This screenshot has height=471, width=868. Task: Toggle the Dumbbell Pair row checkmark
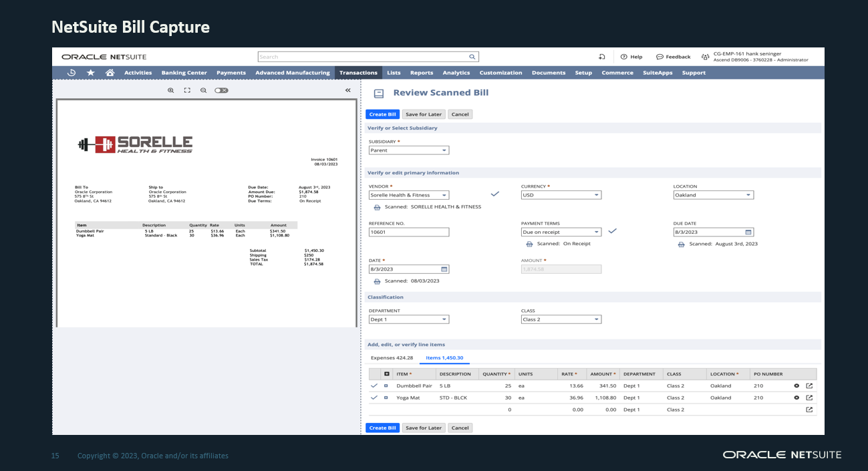[374, 385]
